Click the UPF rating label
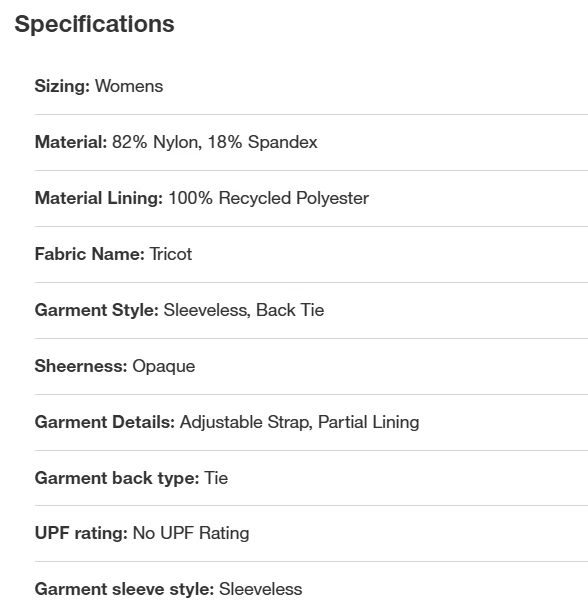Viewport: 588px width, 610px height. (x=81, y=533)
